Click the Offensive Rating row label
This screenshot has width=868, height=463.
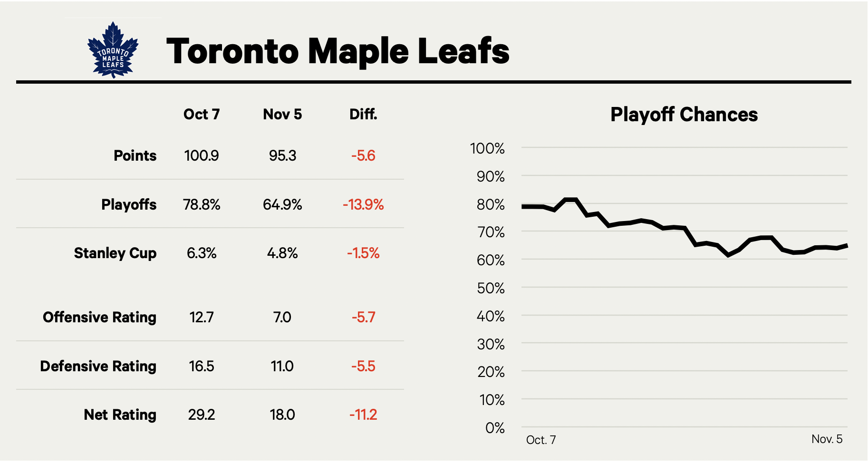[x=99, y=318]
